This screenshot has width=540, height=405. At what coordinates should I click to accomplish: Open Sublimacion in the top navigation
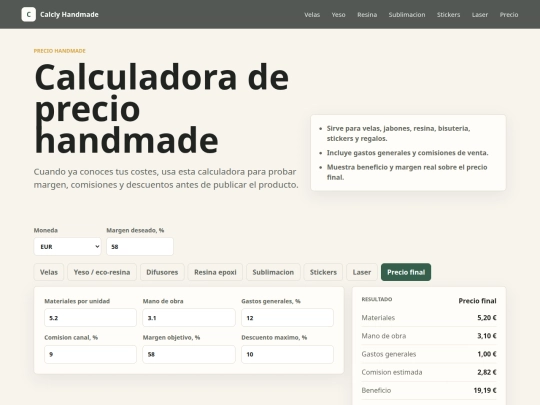[x=407, y=15]
